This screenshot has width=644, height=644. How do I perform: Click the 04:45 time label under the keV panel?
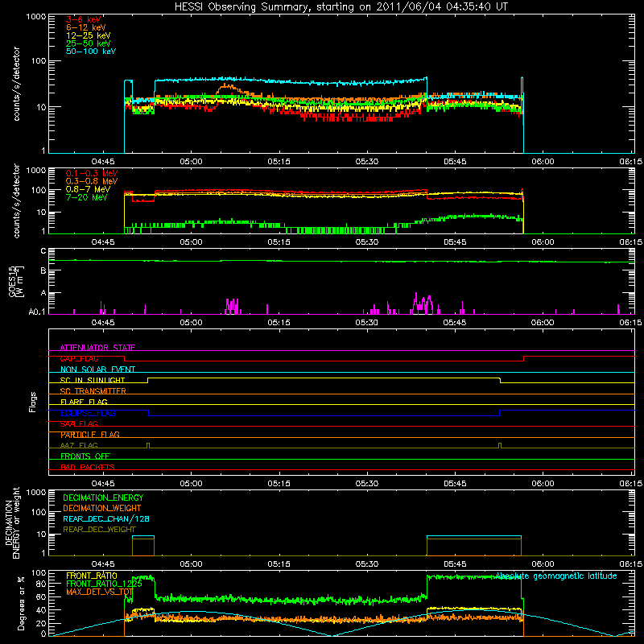click(103, 162)
